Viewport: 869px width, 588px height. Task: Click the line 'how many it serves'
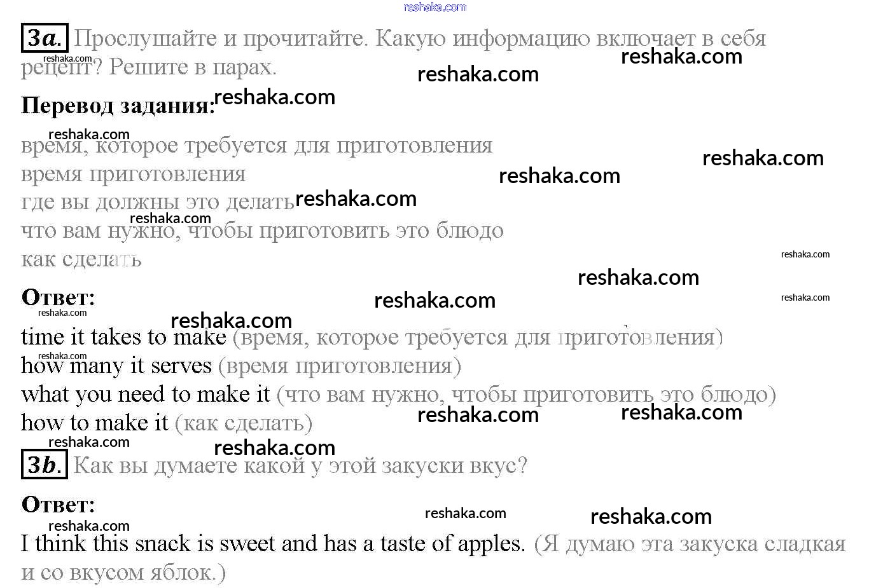coord(116,366)
